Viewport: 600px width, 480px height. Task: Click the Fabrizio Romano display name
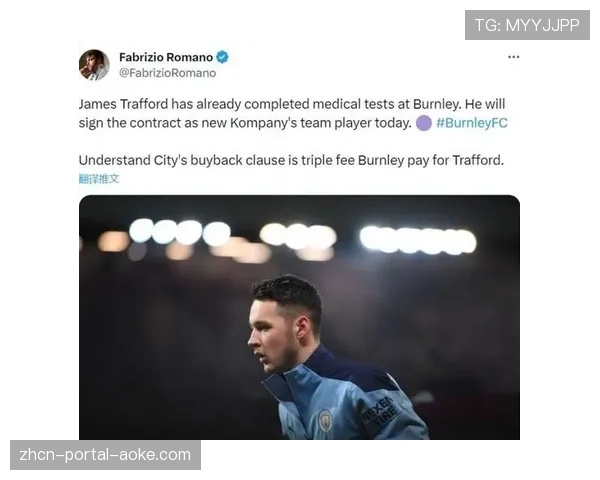click(166, 57)
